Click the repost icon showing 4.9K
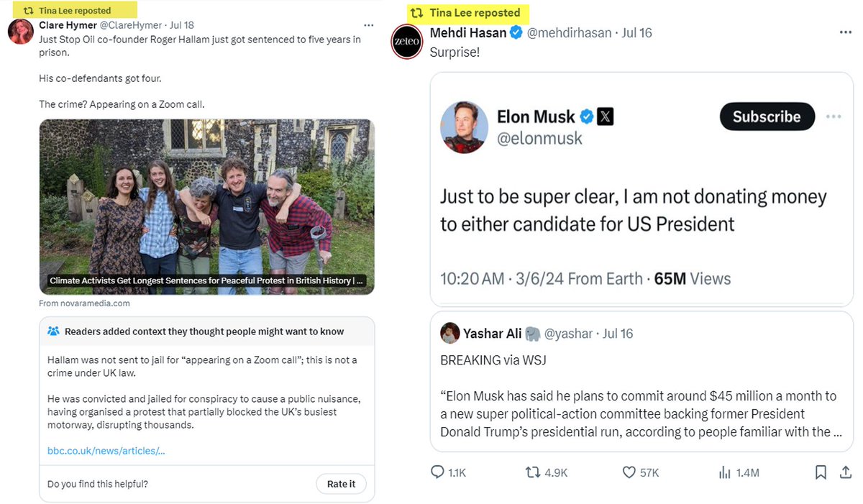This screenshot has width=863, height=504. [533, 472]
